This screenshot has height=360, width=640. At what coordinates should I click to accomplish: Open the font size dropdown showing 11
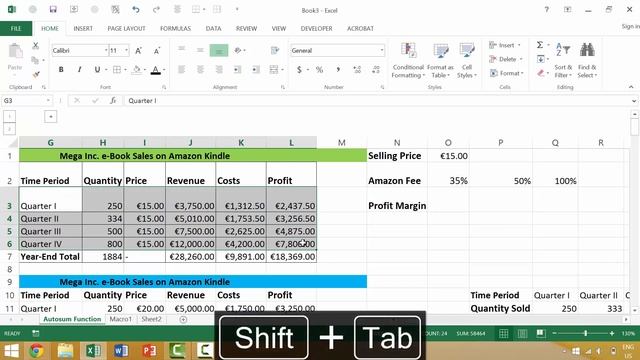[127, 50]
